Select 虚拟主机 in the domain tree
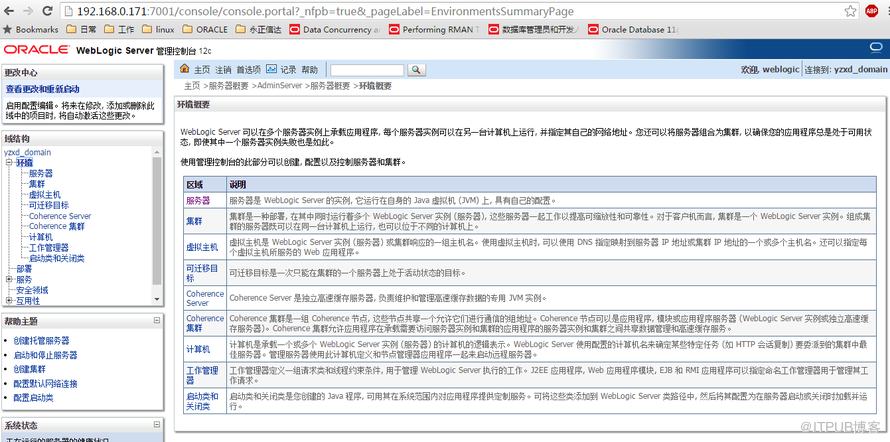The image size is (890, 442). (x=45, y=195)
